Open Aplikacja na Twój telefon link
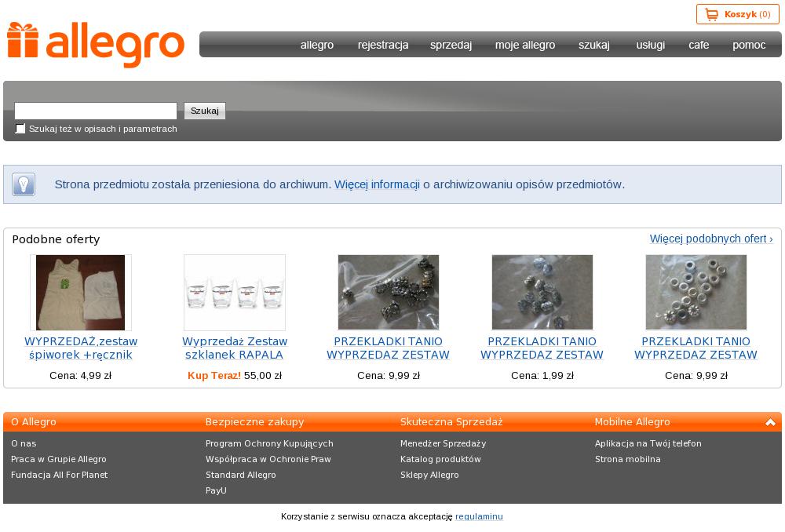The image size is (785, 532). pyautogui.click(x=648, y=443)
